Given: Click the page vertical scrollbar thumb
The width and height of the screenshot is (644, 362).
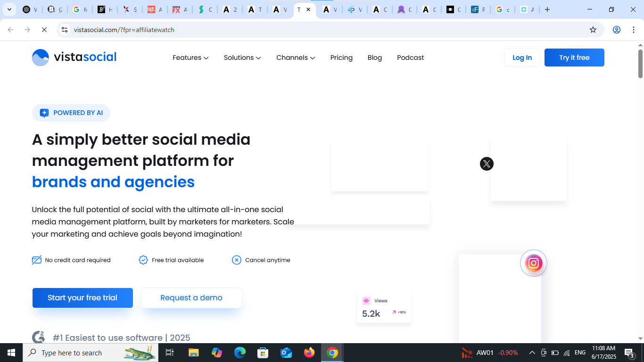Looking at the screenshot, I should point(640,64).
